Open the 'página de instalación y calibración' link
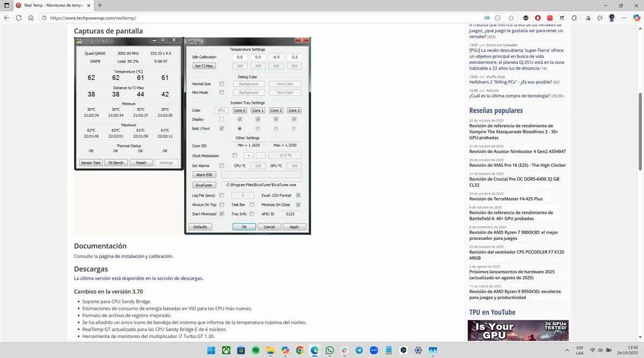The image size is (644, 358). (136, 256)
